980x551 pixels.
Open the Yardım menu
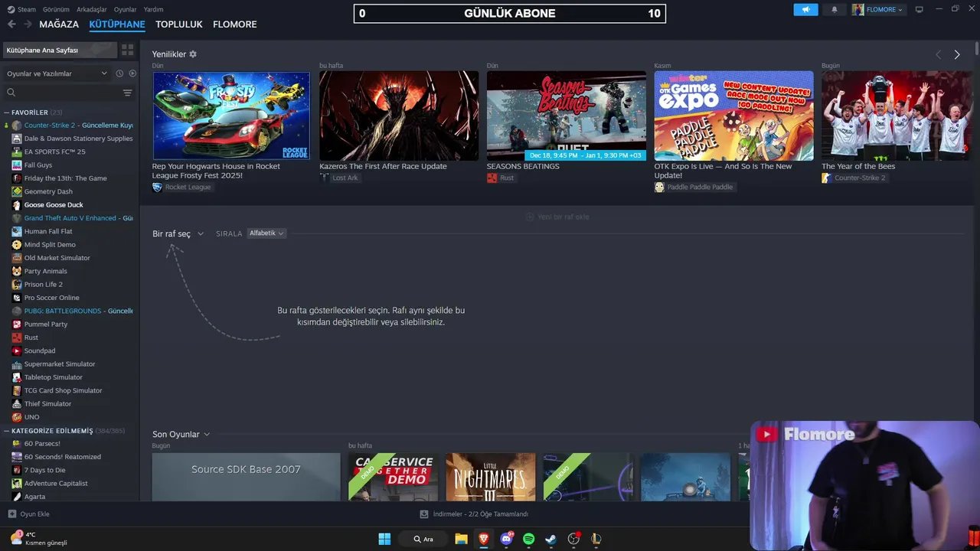coord(153,9)
